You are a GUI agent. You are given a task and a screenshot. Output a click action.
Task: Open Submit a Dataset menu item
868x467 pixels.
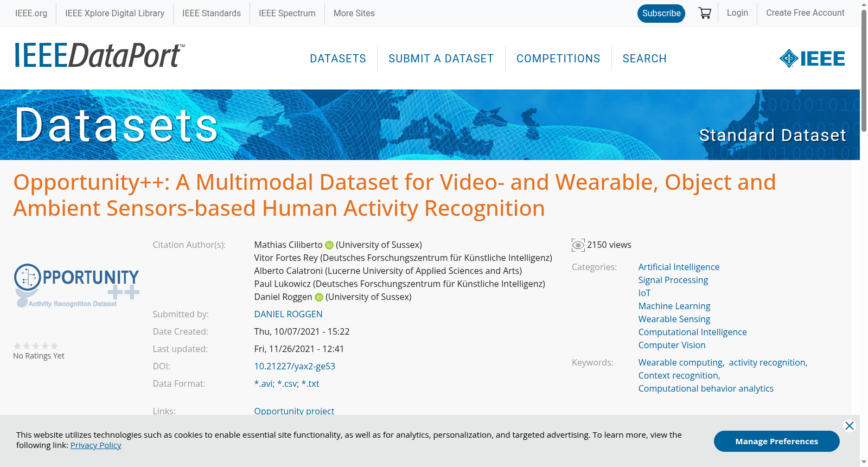coord(441,59)
